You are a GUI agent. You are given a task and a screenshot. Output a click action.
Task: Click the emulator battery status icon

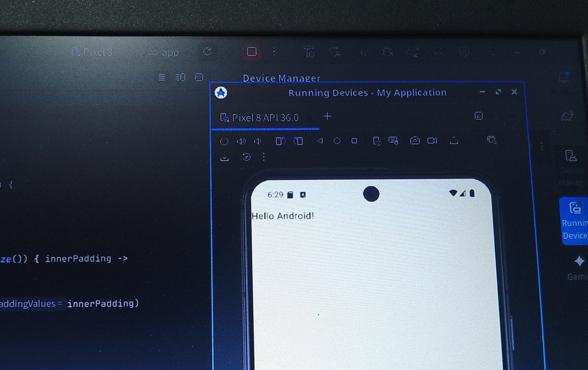click(472, 193)
